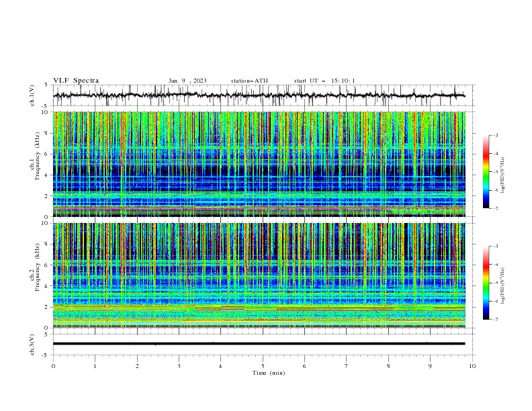Click time axis tick label "7"

pyautogui.click(x=347, y=366)
